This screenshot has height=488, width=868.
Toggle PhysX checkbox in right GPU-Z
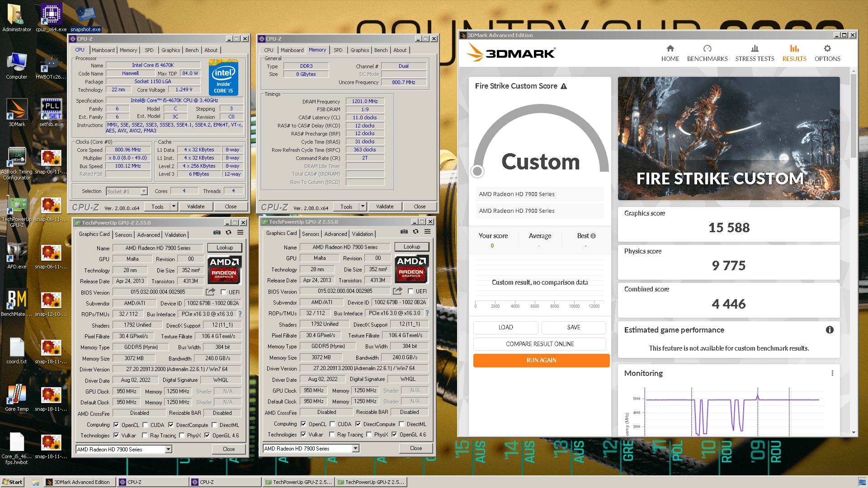[x=369, y=434]
